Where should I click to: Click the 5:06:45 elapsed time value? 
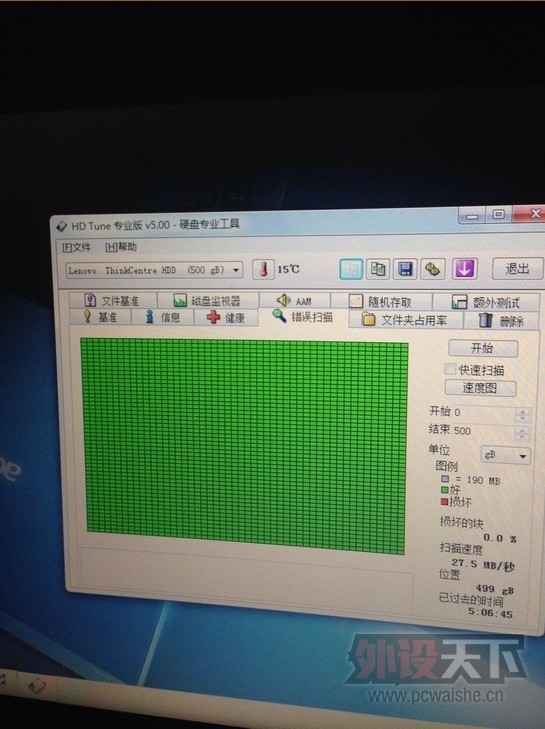click(490, 613)
